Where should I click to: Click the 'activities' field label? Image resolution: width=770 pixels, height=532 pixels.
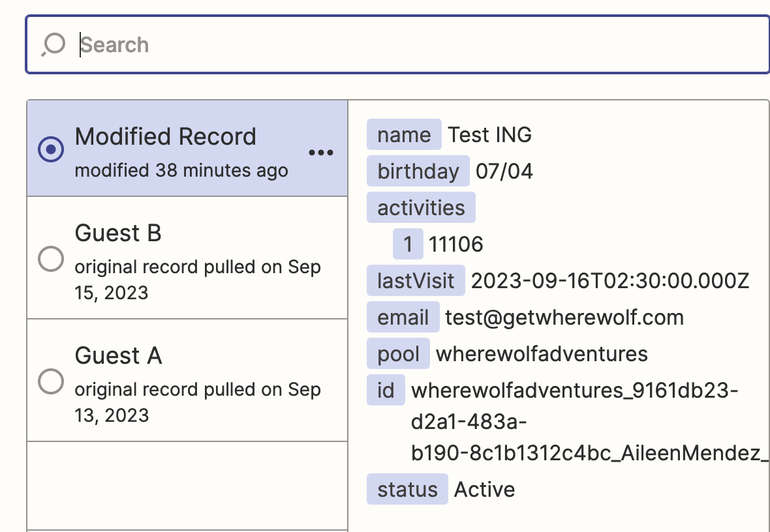tap(421, 207)
